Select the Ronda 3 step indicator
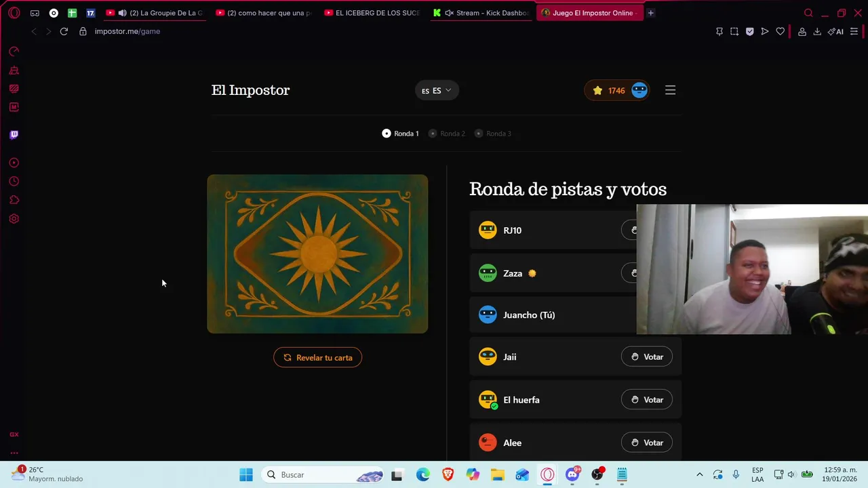Screen dimensions: 868x488 (x=492, y=134)
